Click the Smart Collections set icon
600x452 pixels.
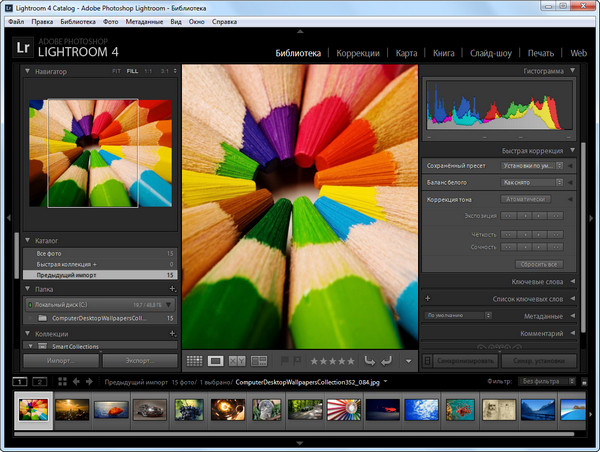(42, 346)
